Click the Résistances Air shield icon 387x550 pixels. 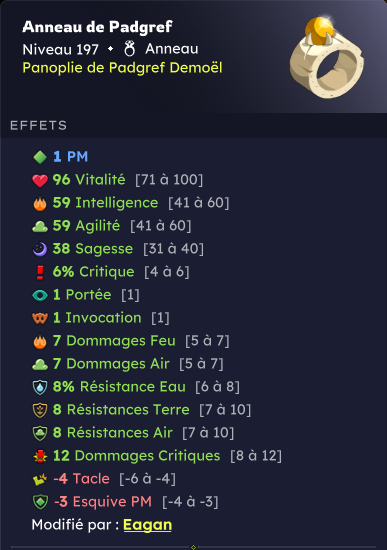click(x=40, y=433)
